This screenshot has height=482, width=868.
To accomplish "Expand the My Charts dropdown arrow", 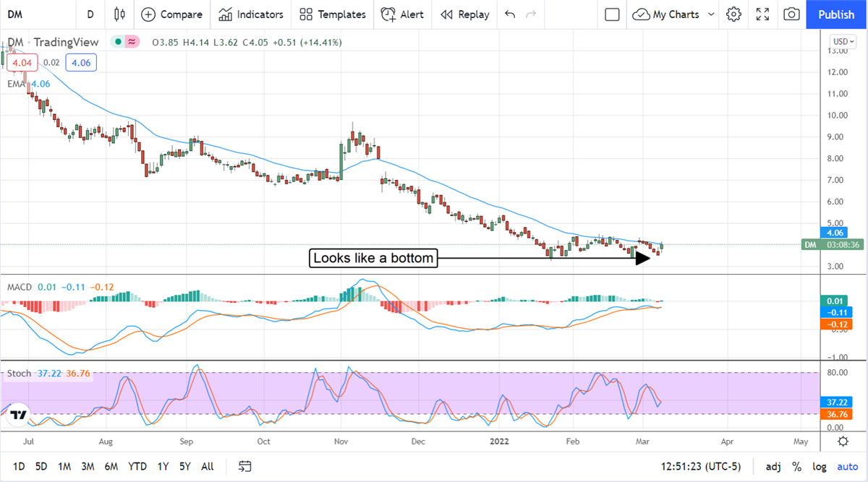I will point(711,14).
